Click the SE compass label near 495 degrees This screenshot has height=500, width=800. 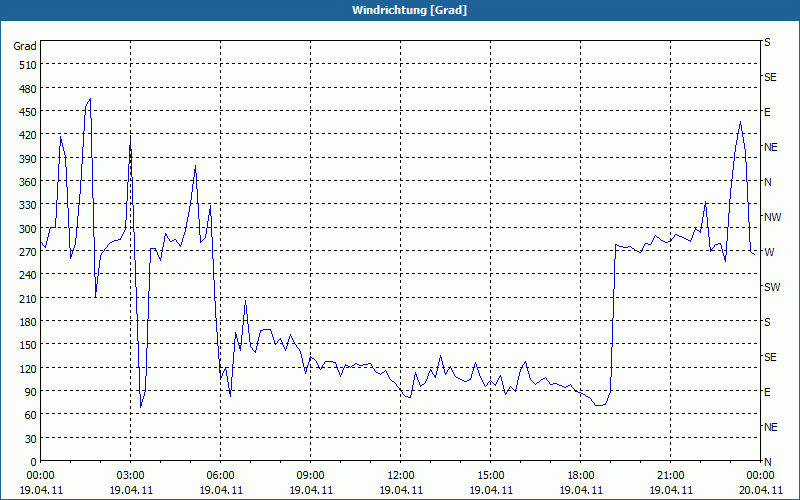pyautogui.click(x=770, y=77)
